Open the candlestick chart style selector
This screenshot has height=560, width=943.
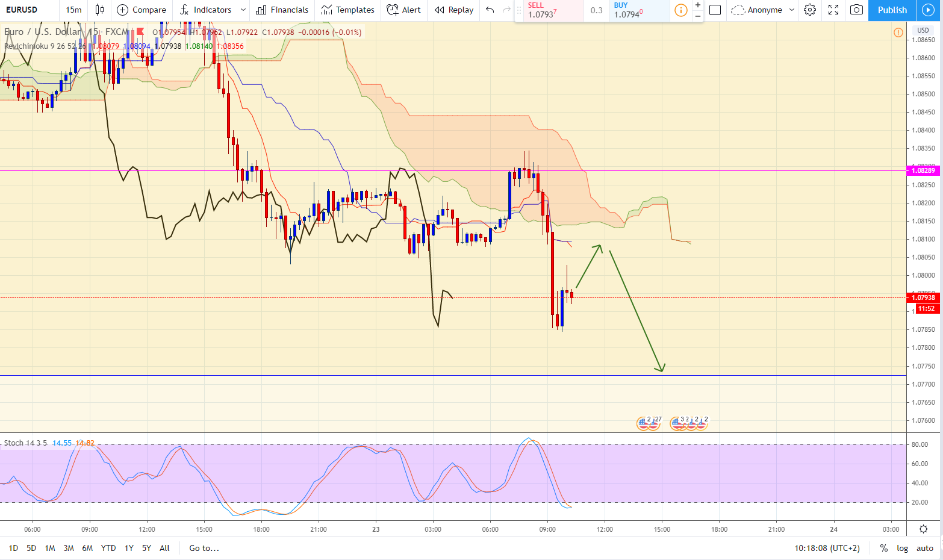click(99, 10)
